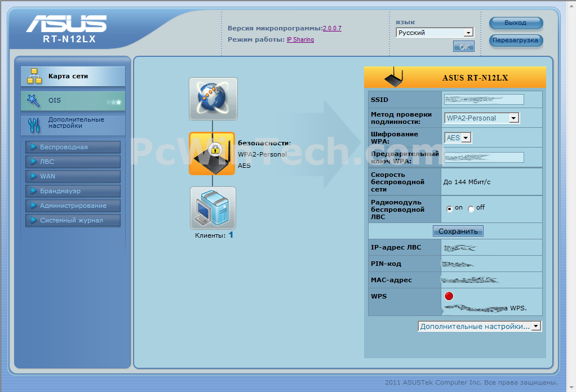Click the 'MAC-адрес' label
Viewport: 576px width, 392px height.
[391, 280]
